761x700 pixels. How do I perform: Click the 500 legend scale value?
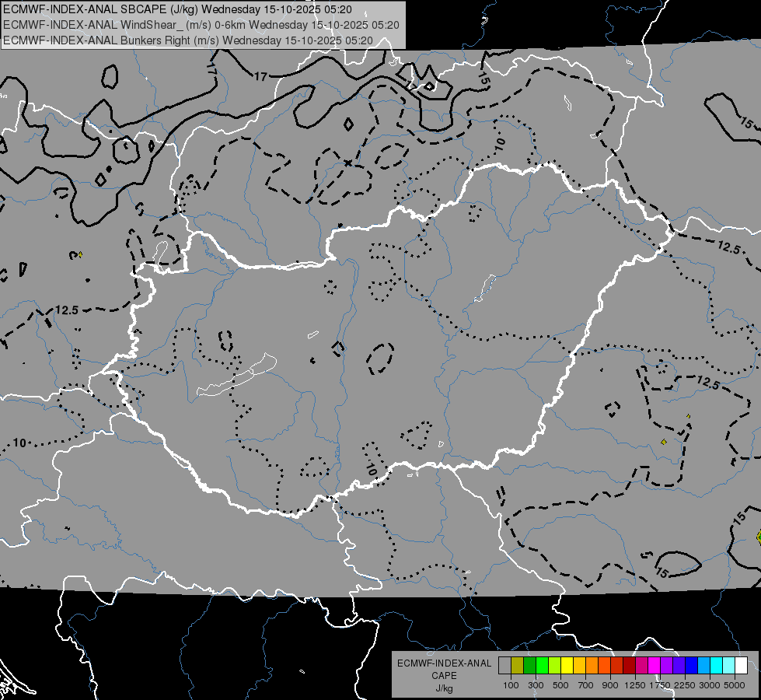(x=560, y=685)
